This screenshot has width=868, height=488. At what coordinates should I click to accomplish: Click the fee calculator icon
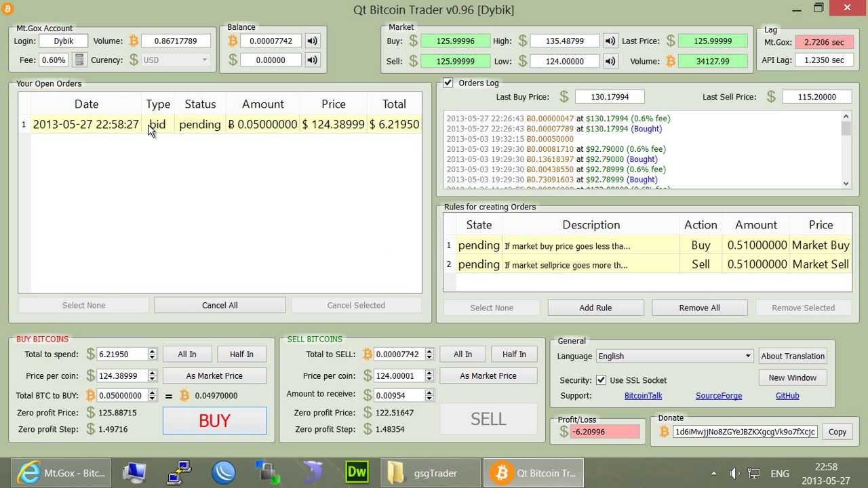point(79,60)
